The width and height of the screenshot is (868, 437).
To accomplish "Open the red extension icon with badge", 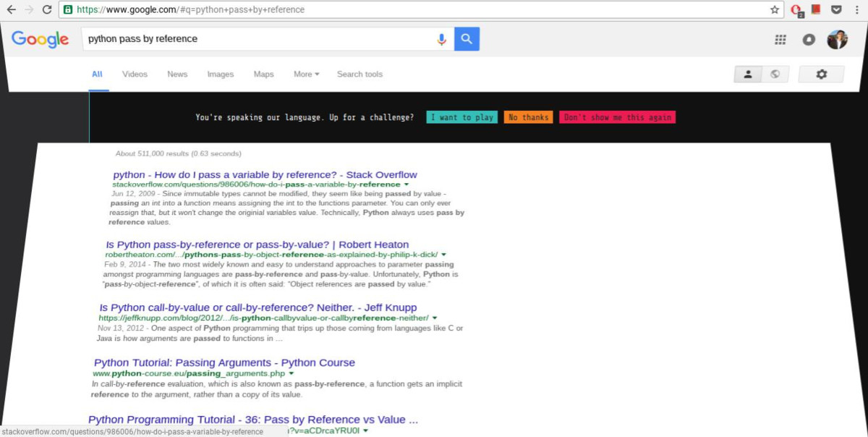I will pos(796,10).
